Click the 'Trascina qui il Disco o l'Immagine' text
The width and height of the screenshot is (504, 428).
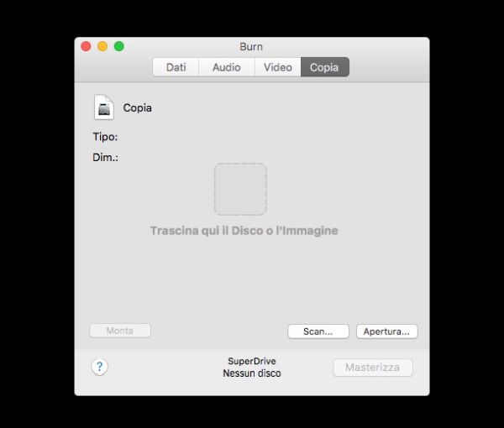(244, 231)
